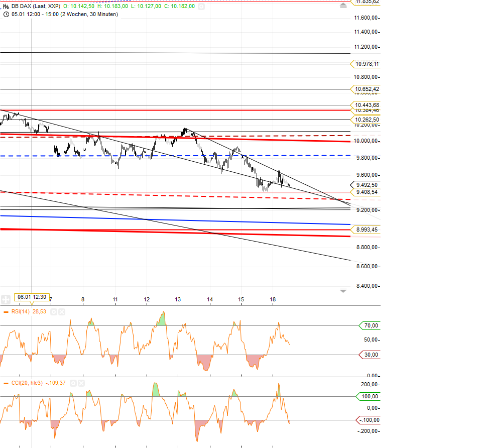Select the 9.492,50 price label
Screen dimensions: 481x448
pyautogui.click(x=366, y=185)
